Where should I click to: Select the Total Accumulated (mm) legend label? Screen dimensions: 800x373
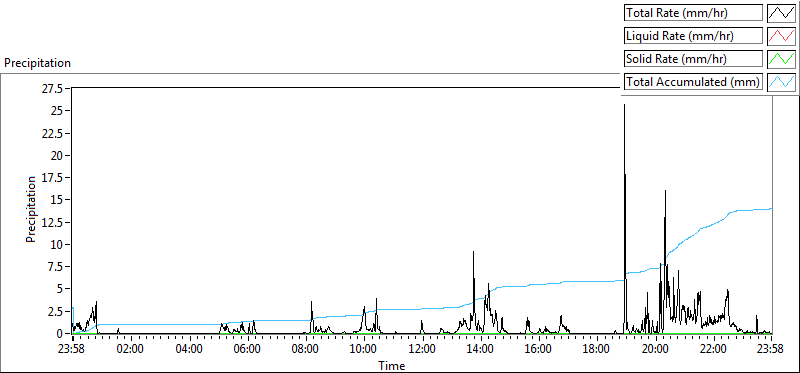pyautogui.click(x=693, y=81)
